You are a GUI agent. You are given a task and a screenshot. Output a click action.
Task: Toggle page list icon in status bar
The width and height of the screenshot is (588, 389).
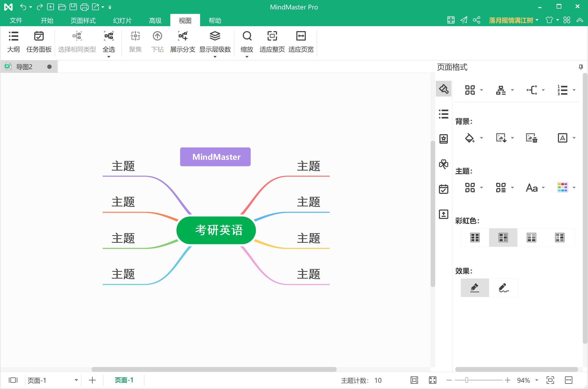(13, 380)
